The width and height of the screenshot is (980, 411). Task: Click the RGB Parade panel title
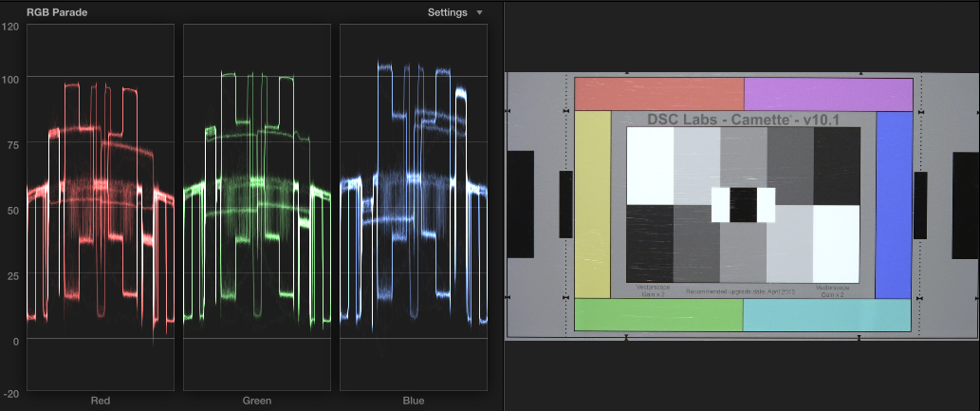pos(57,12)
